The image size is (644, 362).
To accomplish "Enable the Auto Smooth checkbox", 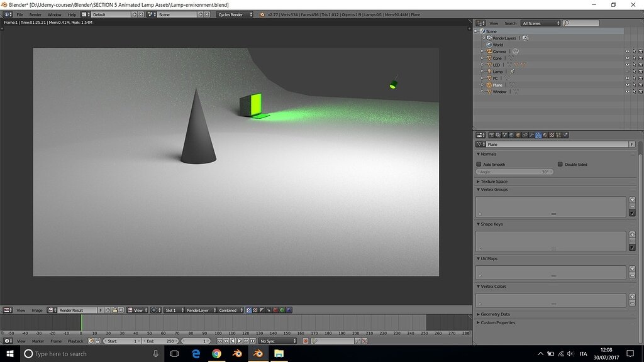I will coord(479,164).
